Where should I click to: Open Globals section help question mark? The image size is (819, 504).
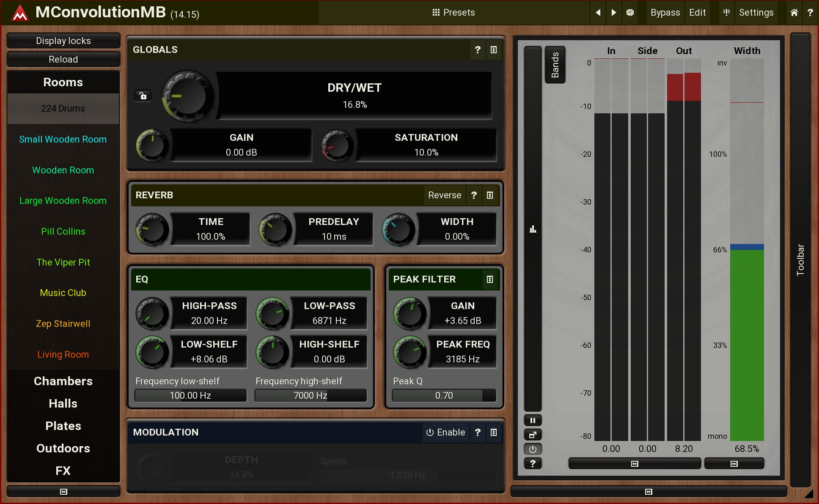[478, 50]
